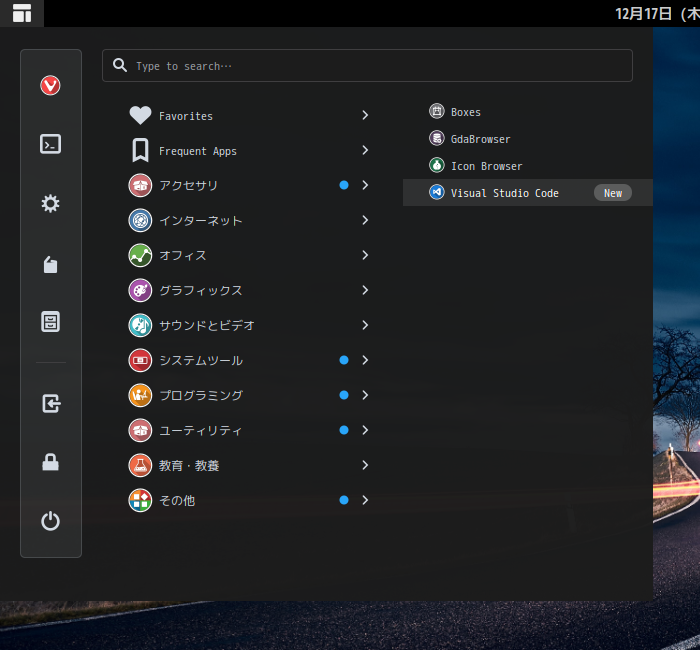Click the blue dot on アクセサリ
Viewport: 700px width, 650px height.
(x=344, y=185)
